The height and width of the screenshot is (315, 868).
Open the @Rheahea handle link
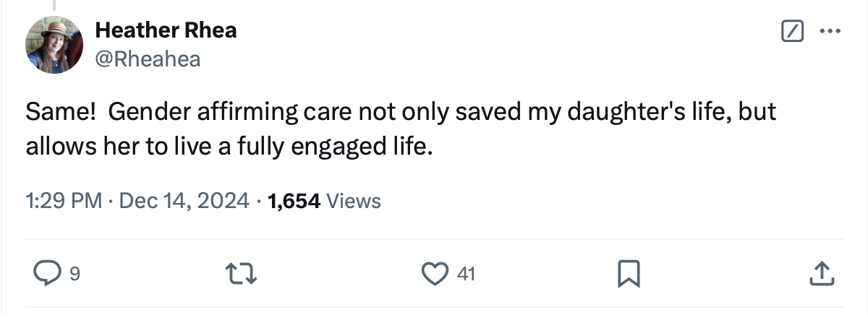pos(148,59)
